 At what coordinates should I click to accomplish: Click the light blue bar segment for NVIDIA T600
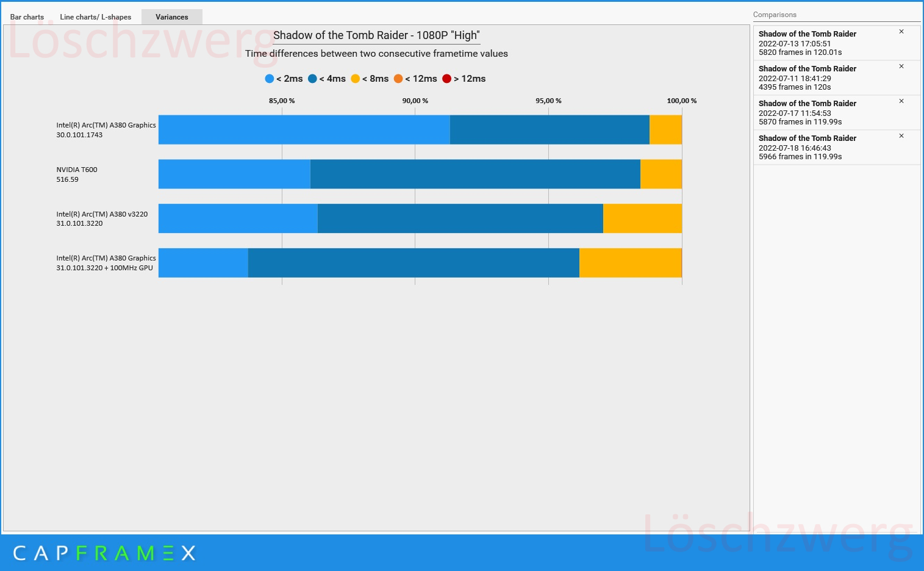[x=234, y=174]
